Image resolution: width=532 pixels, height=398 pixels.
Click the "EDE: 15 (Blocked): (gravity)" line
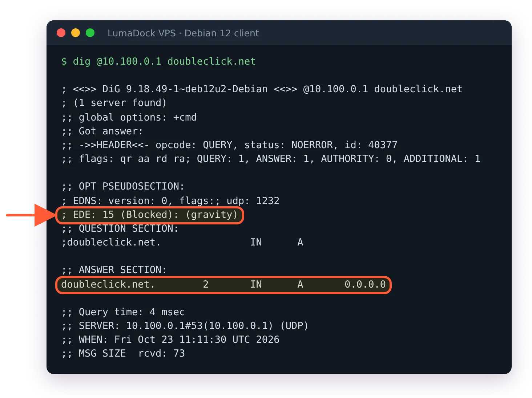[x=150, y=215]
